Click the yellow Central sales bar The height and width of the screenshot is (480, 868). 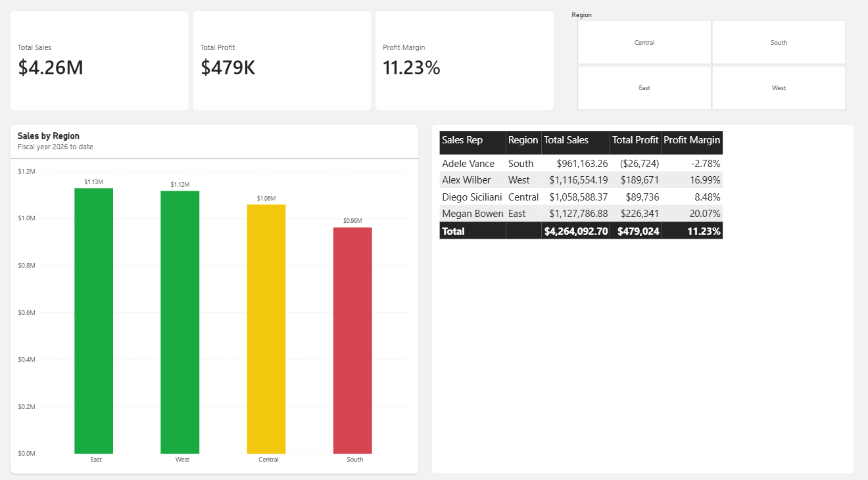(x=266, y=329)
